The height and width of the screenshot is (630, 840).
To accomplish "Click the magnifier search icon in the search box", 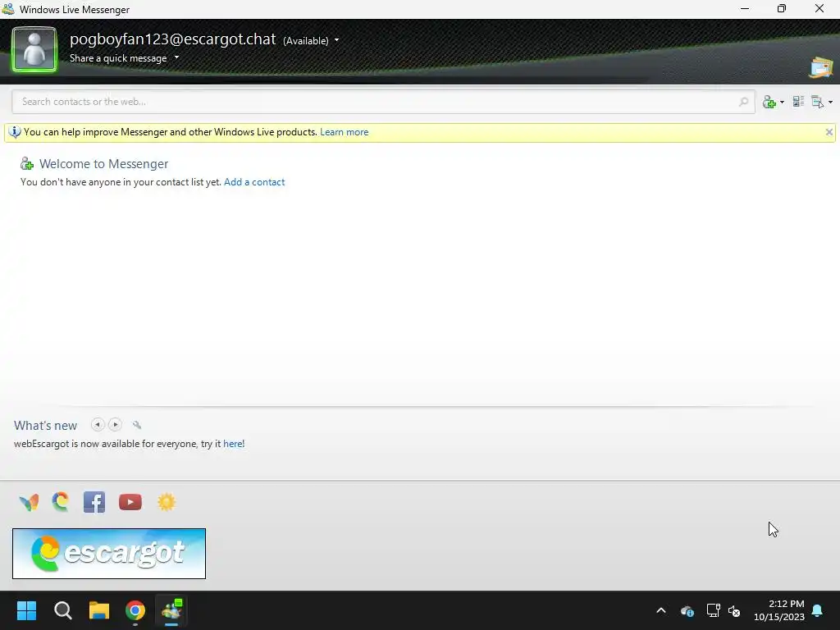I will coord(743,102).
